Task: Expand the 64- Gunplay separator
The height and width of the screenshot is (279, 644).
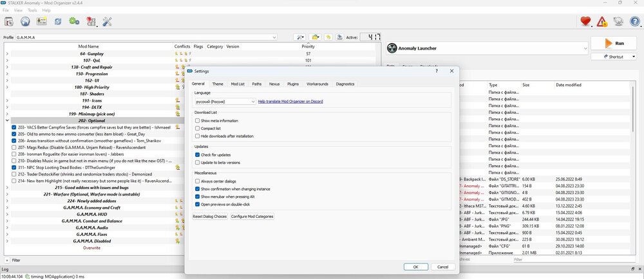Action: coord(7,54)
